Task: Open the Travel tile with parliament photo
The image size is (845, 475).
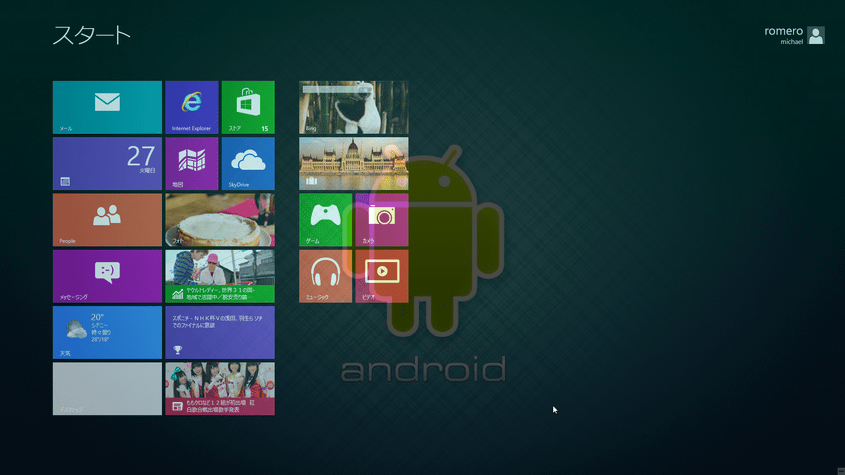Action: pyautogui.click(x=354, y=163)
